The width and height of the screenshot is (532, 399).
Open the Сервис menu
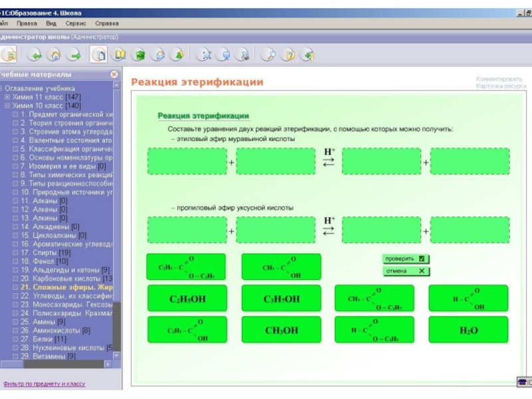coord(76,23)
